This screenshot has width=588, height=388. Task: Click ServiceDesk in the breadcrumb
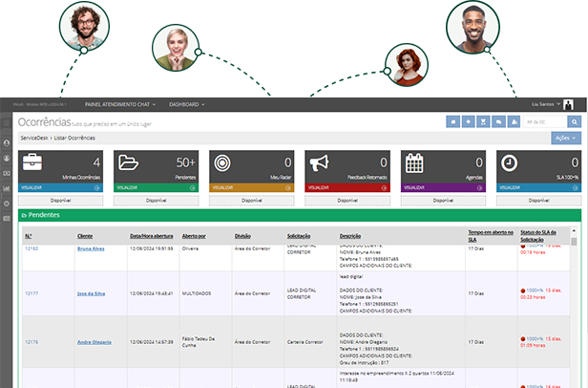pyautogui.click(x=33, y=139)
